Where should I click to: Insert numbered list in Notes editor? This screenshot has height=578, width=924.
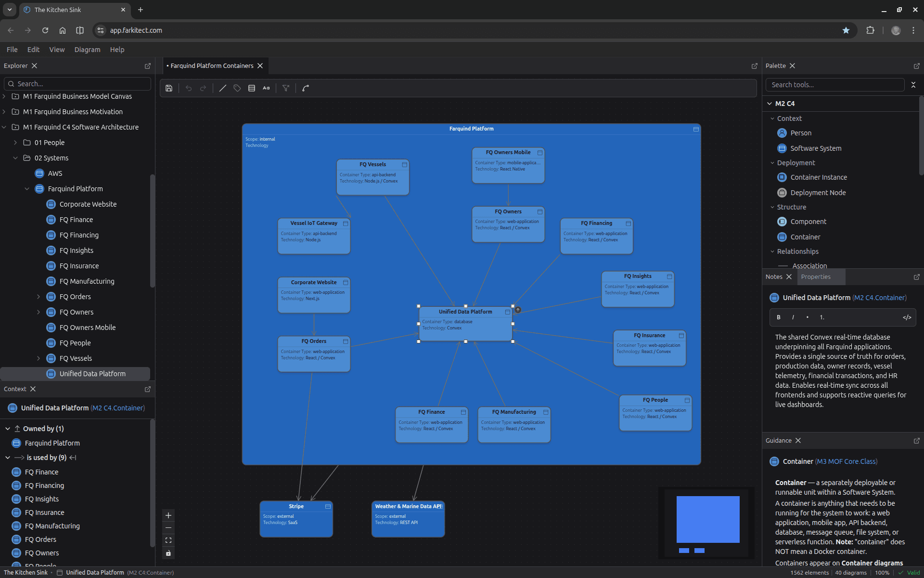(822, 317)
